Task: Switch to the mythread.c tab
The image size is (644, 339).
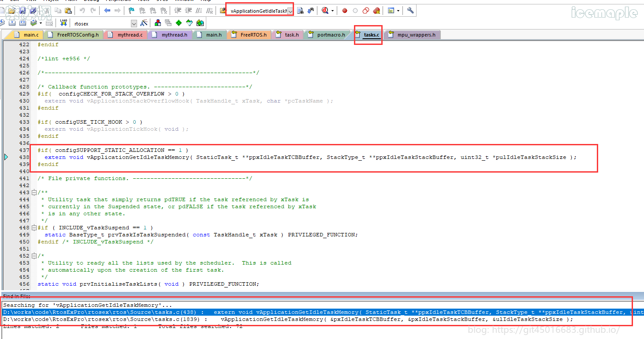Action: pos(126,35)
